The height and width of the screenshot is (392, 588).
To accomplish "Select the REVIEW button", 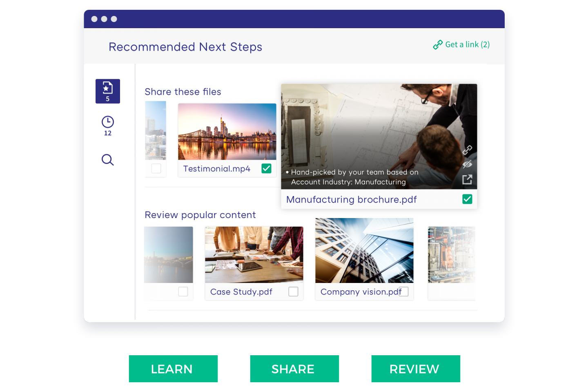I will coord(416,369).
